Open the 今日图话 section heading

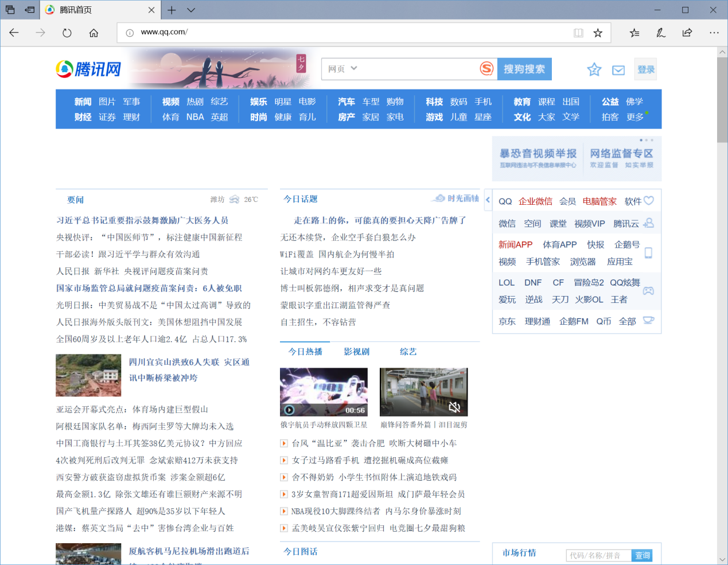(301, 551)
